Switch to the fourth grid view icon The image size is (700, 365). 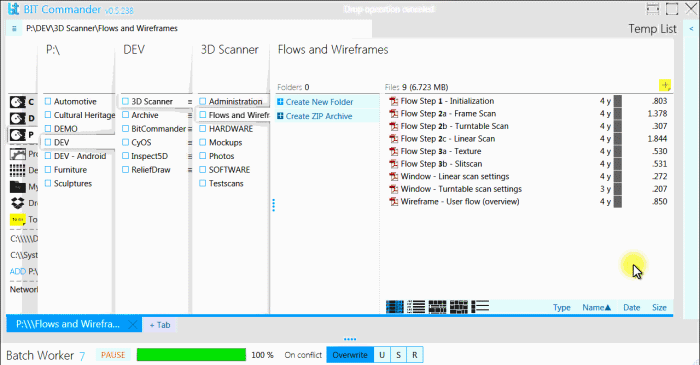point(458,307)
